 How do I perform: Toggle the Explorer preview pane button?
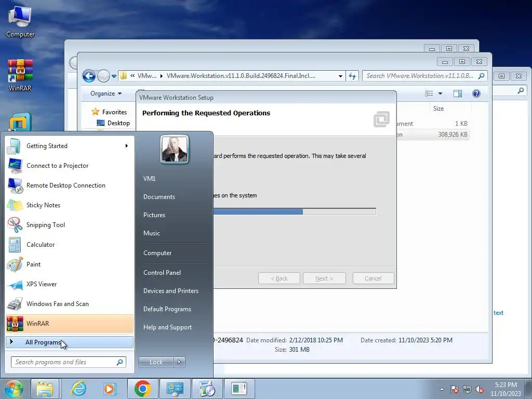coord(458,94)
